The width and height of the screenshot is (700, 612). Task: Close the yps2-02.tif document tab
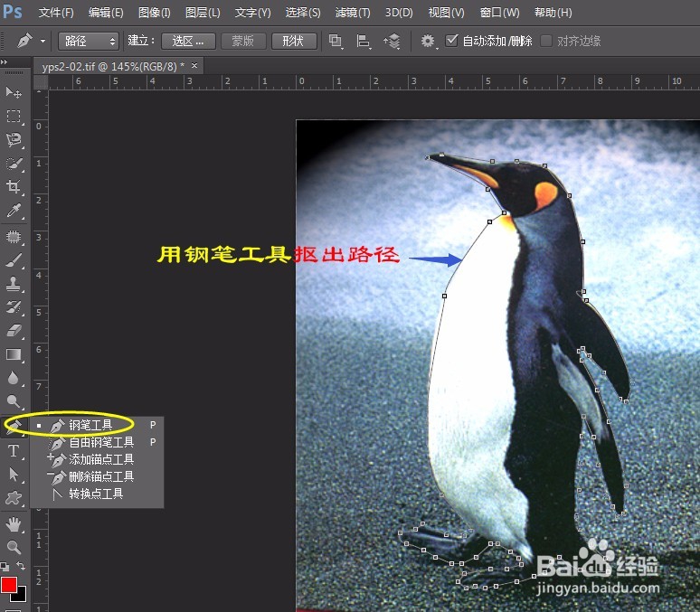[x=194, y=66]
